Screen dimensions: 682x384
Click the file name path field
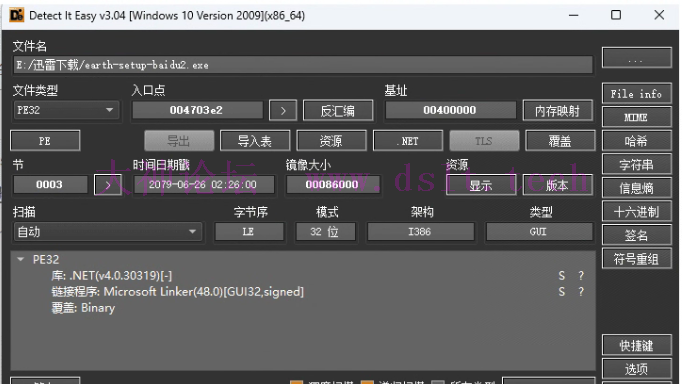pos(303,65)
